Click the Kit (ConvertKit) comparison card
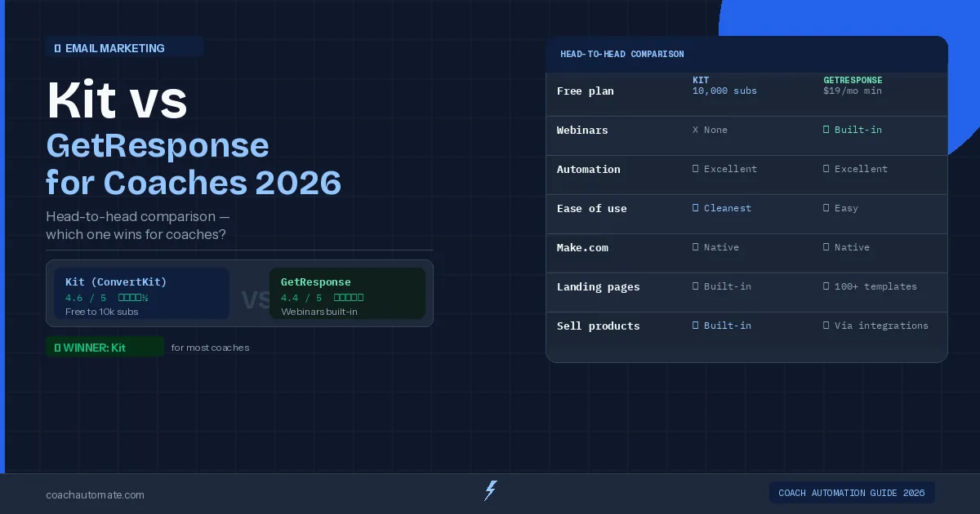Image resolution: width=980 pixels, height=514 pixels. tap(142, 293)
